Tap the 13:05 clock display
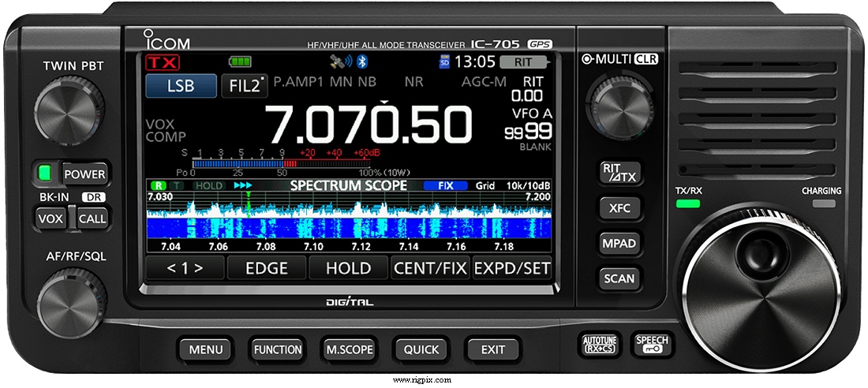Viewport: 868px width, 388px height. click(474, 62)
